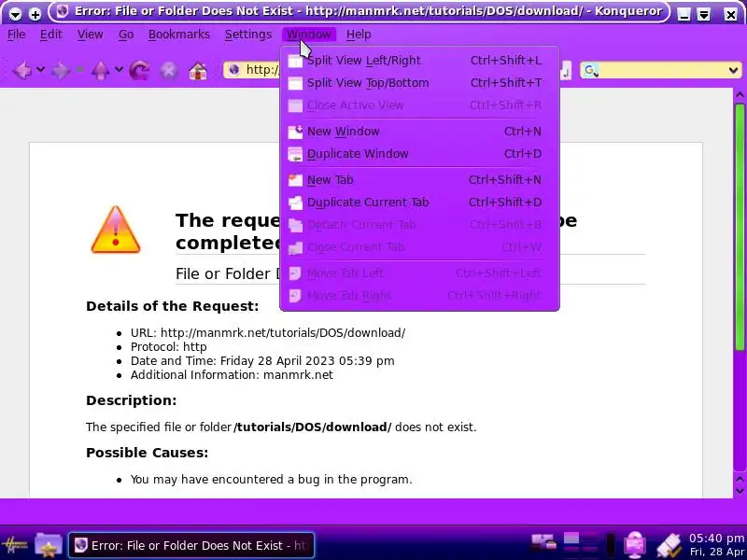The image size is (747, 560).
Task: Click the warning triangle error icon
Action: point(115,230)
